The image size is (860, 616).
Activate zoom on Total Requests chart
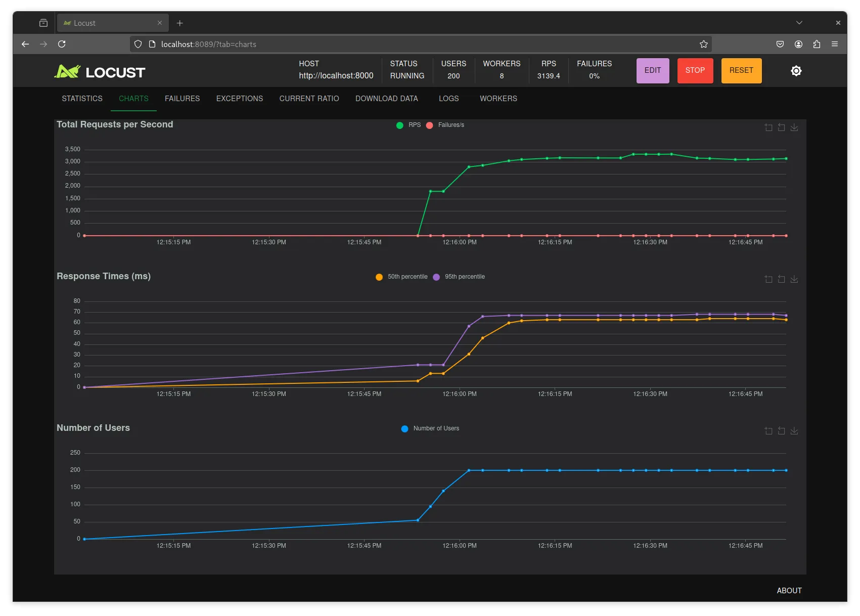click(x=768, y=127)
